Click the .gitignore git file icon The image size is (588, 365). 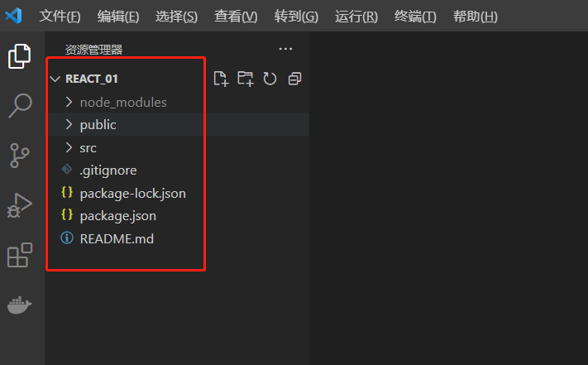67,170
